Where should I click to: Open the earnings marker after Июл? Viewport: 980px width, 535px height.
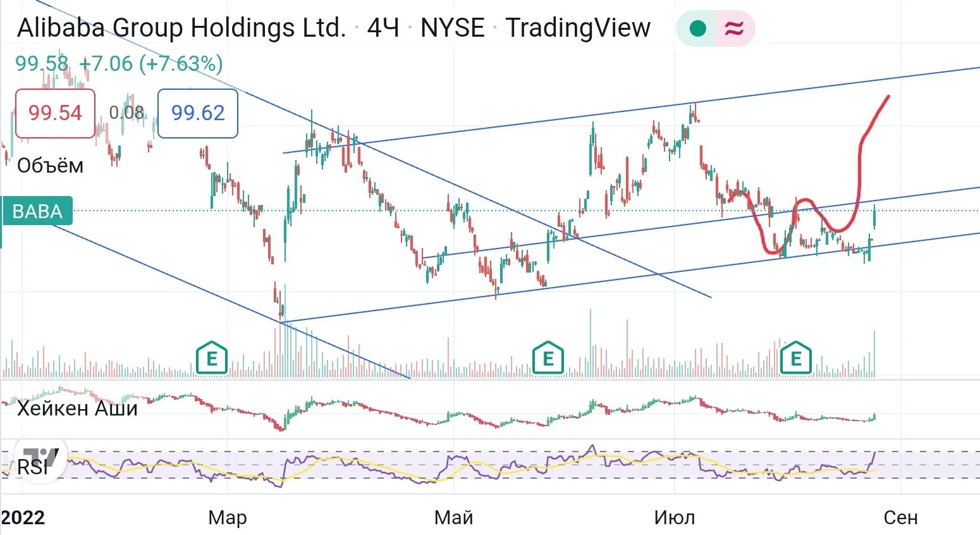(796, 359)
